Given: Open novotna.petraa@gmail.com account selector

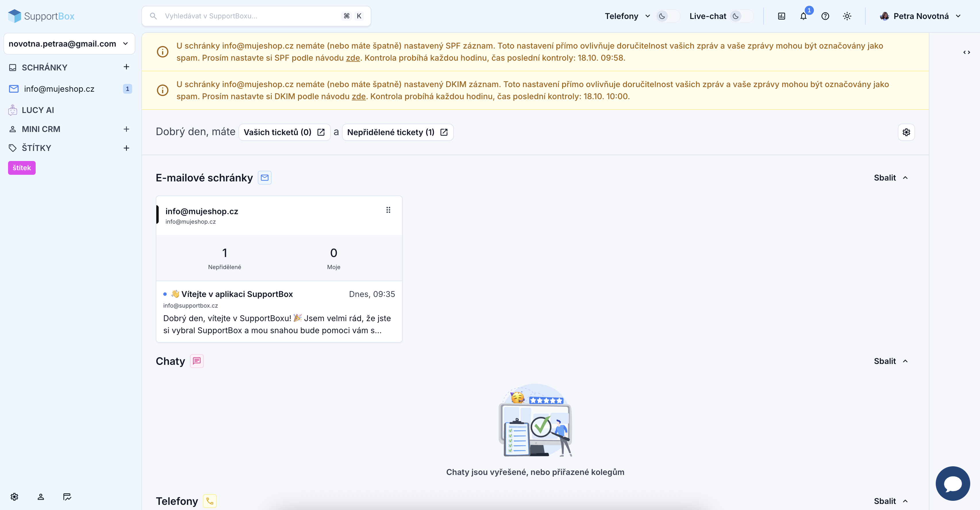Looking at the screenshot, I should (69, 44).
